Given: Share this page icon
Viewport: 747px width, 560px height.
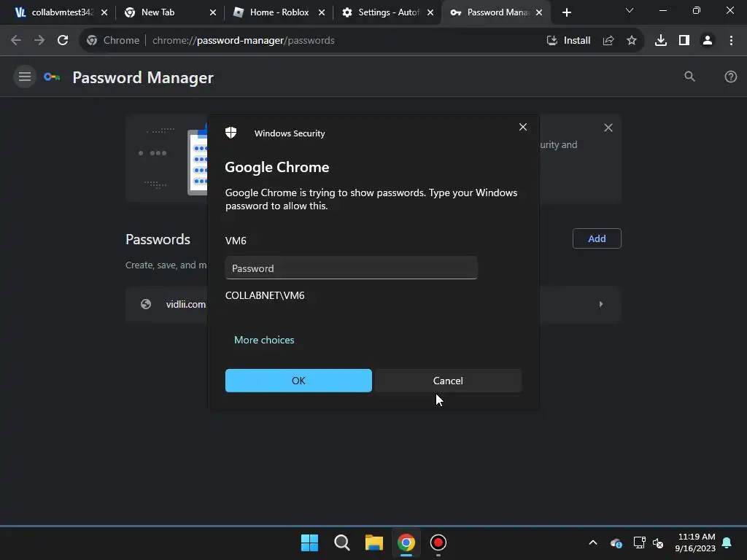Looking at the screenshot, I should click(x=608, y=41).
